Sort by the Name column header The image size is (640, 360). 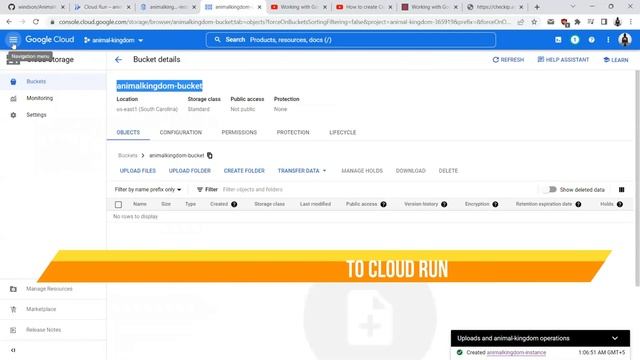(140, 204)
